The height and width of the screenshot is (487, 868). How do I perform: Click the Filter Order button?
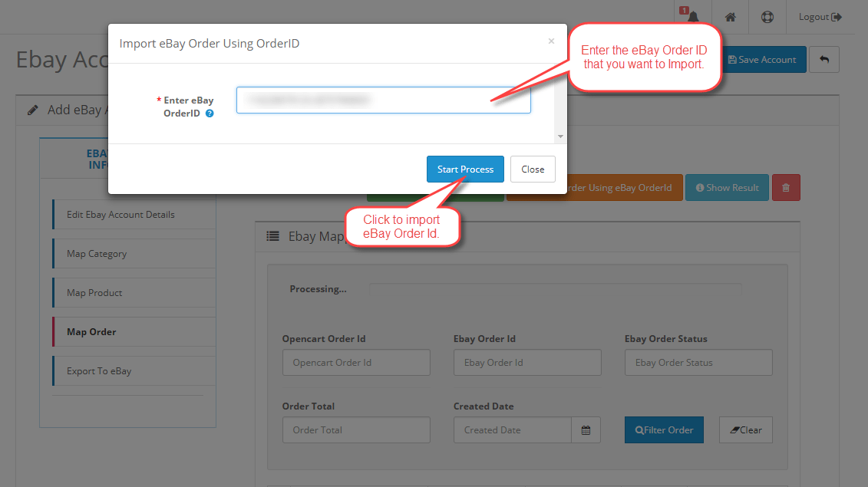tap(664, 429)
